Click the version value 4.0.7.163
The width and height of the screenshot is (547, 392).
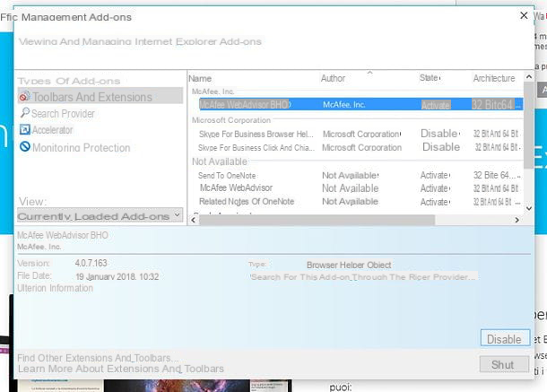tap(91, 263)
